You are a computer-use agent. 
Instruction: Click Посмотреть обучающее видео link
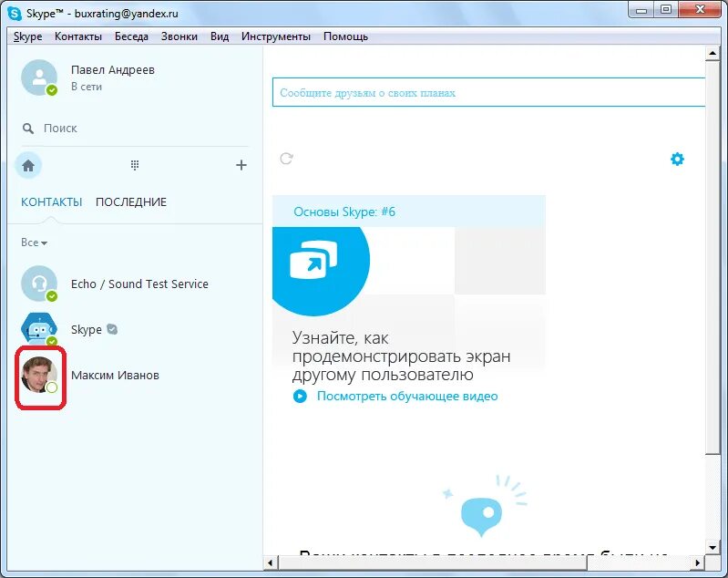(407, 397)
